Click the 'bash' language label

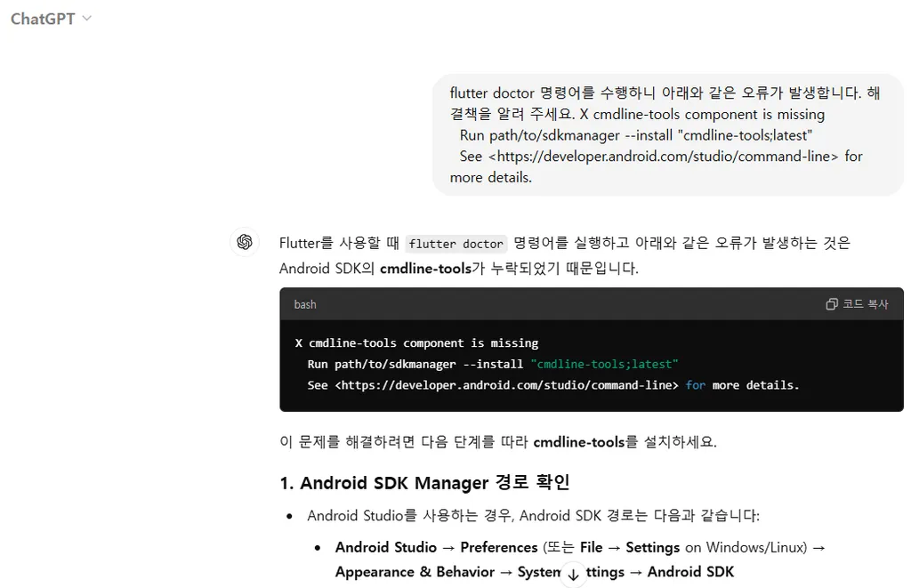[305, 304]
